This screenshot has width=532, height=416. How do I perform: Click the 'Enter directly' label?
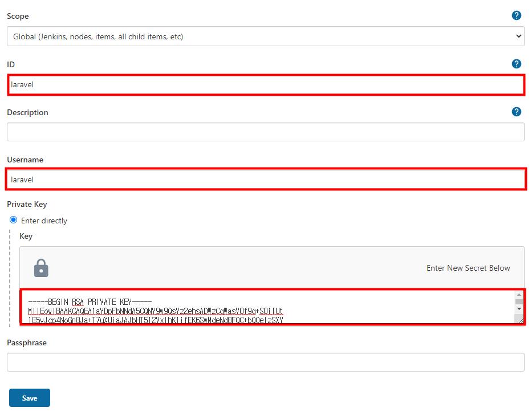click(x=44, y=221)
